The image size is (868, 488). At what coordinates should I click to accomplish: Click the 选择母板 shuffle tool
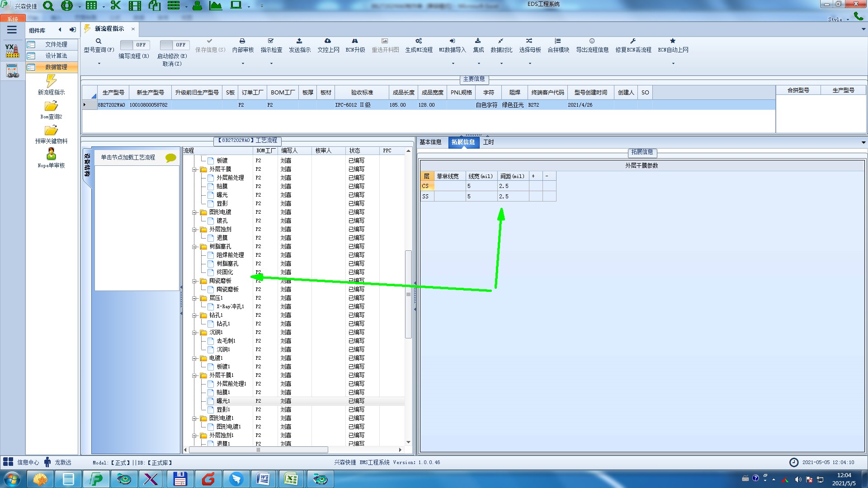[530, 45]
